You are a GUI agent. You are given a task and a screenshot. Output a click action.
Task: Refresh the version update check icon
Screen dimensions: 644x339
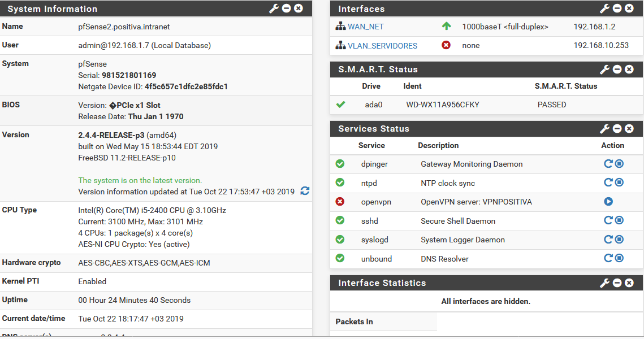click(x=305, y=191)
